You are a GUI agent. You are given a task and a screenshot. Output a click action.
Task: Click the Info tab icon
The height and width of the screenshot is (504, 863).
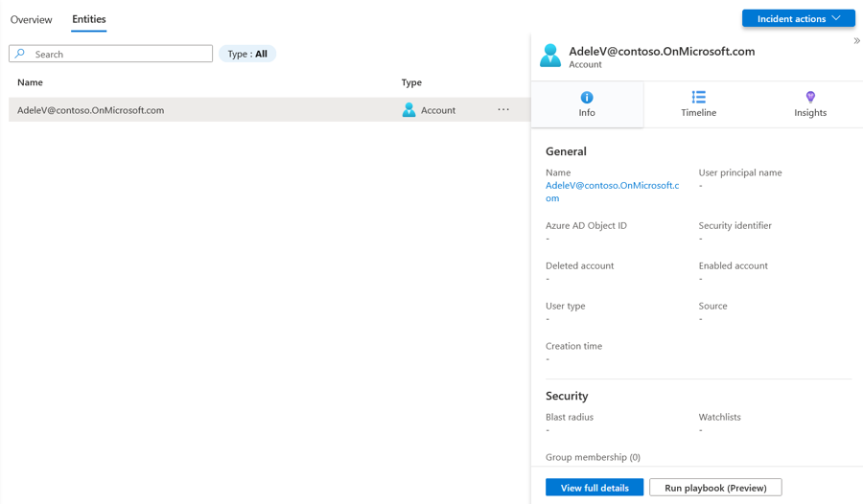(587, 97)
